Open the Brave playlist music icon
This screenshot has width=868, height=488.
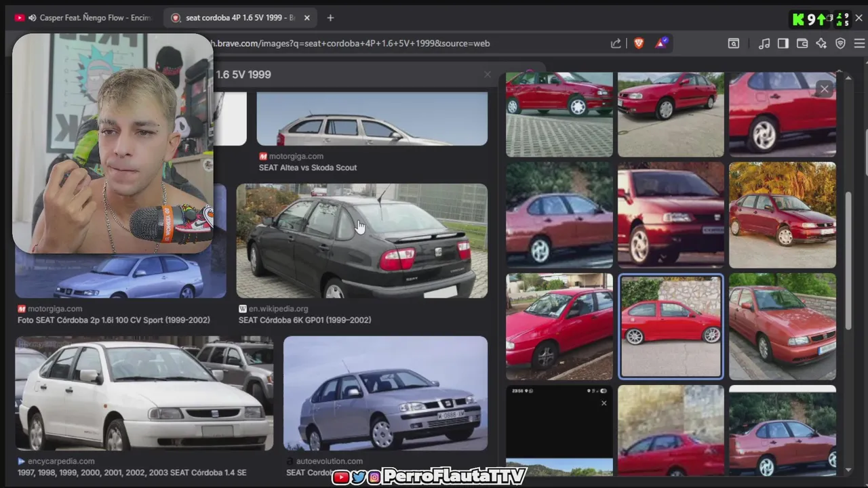(764, 43)
